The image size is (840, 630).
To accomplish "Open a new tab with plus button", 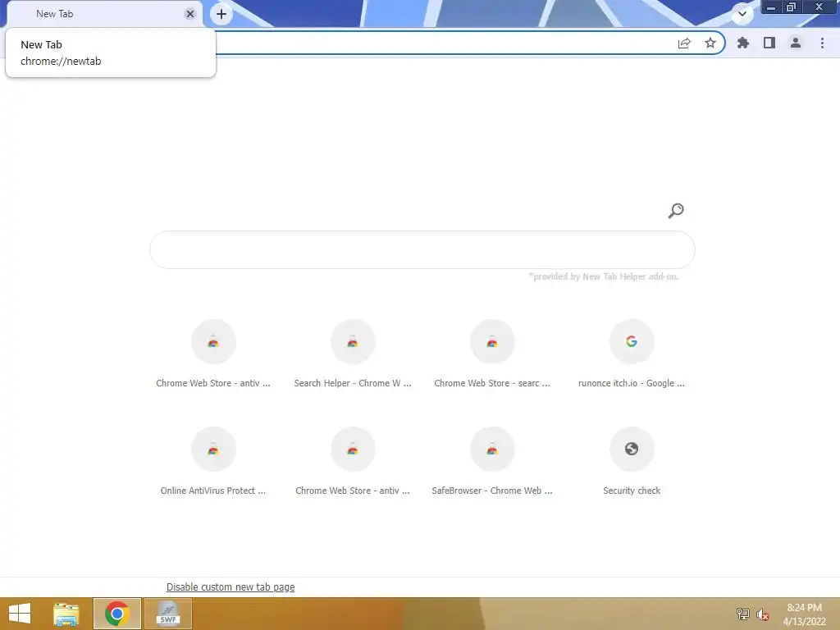I will [221, 14].
